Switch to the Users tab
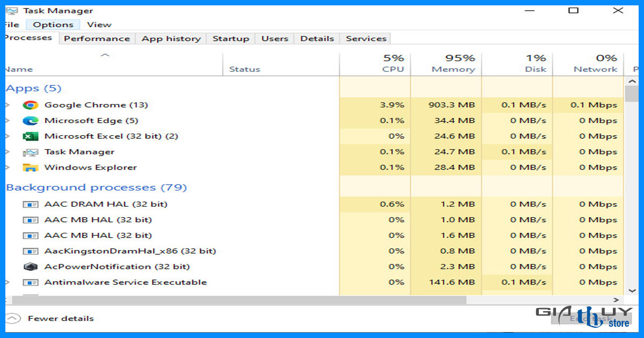The image size is (644, 338). [275, 39]
